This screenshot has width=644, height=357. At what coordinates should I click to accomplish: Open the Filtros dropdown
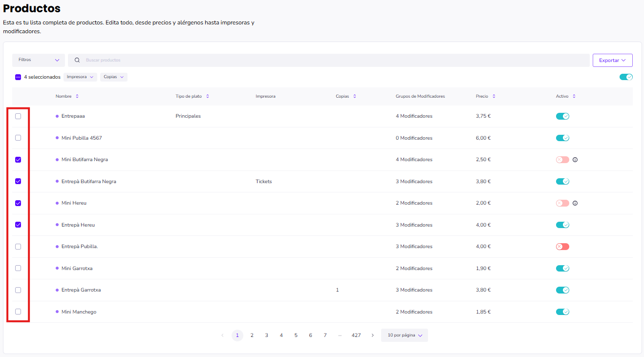pos(39,60)
